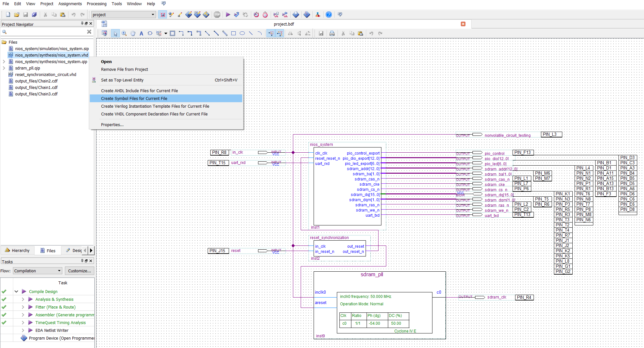This screenshot has width=644, height=348.
Task: Select the Rectangle drawing tool
Action: tap(234, 33)
